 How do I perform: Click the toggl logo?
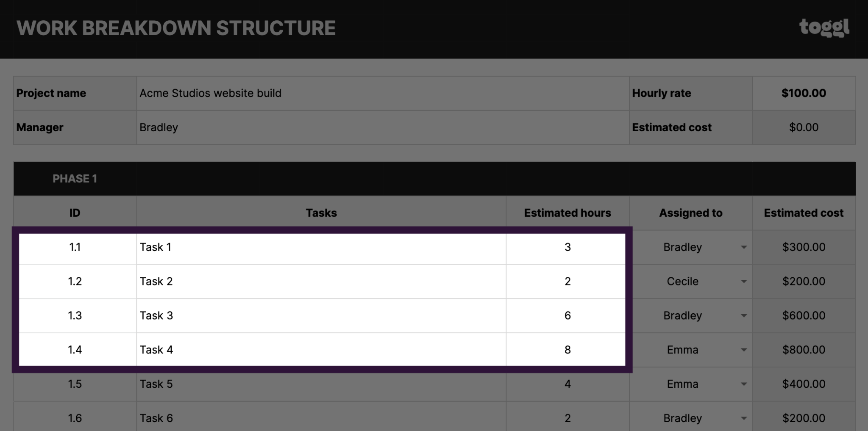(824, 28)
